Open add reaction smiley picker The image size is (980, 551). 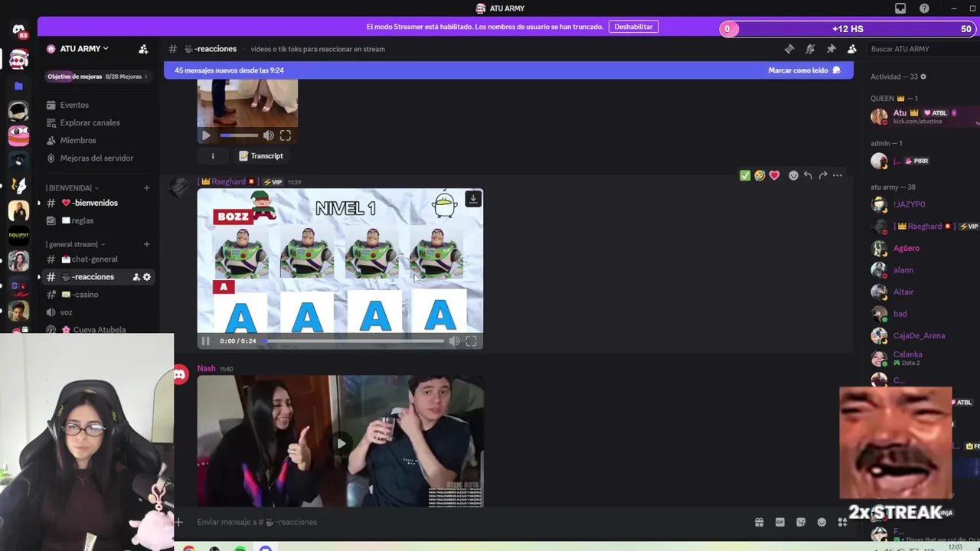(x=793, y=175)
